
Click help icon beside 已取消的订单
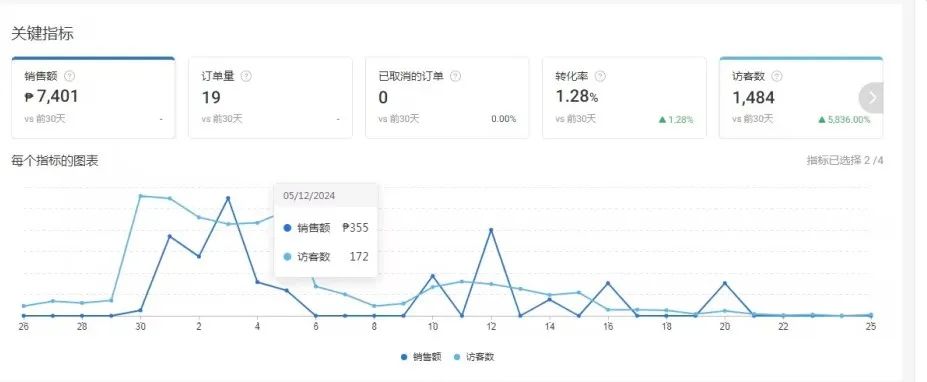tap(455, 76)
